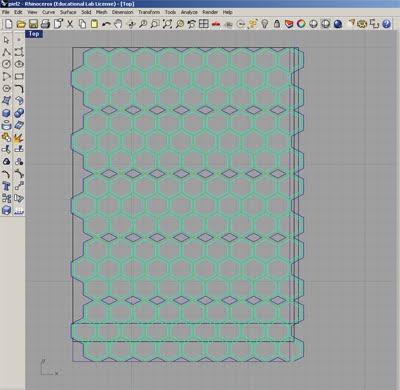Select Zoom Window tool

point(155,24)
